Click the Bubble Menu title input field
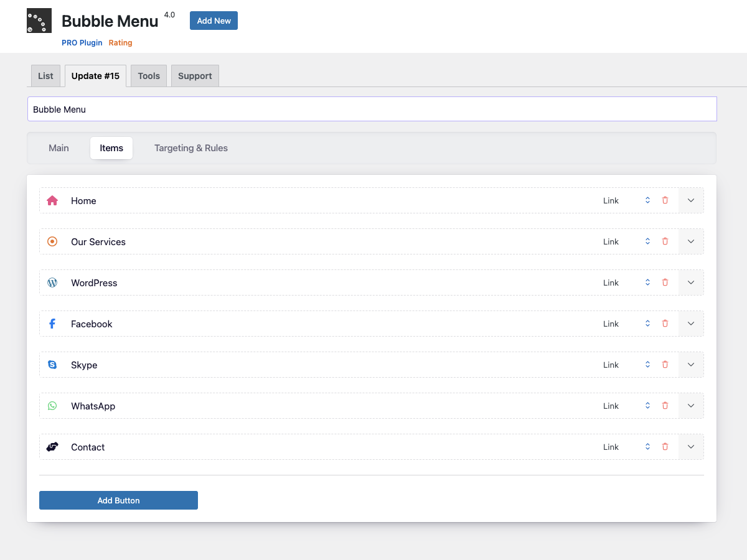The height and width of the screenshot is (560, 747). [x=372, y=109]
